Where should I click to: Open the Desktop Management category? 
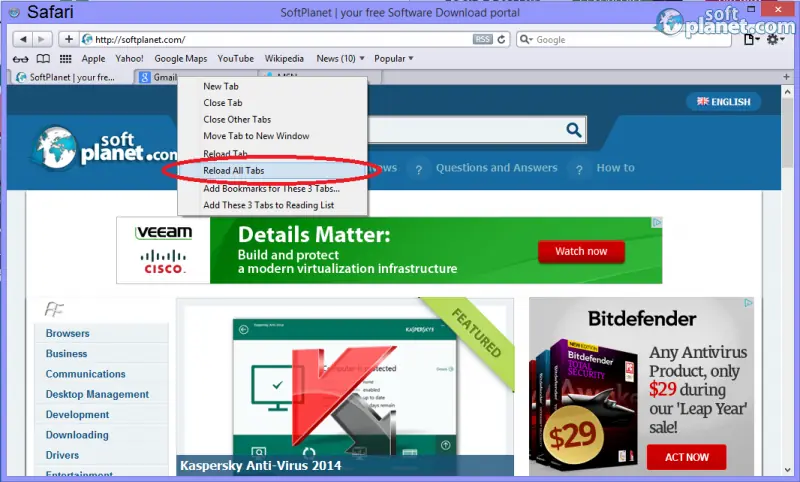click(97, 394)
